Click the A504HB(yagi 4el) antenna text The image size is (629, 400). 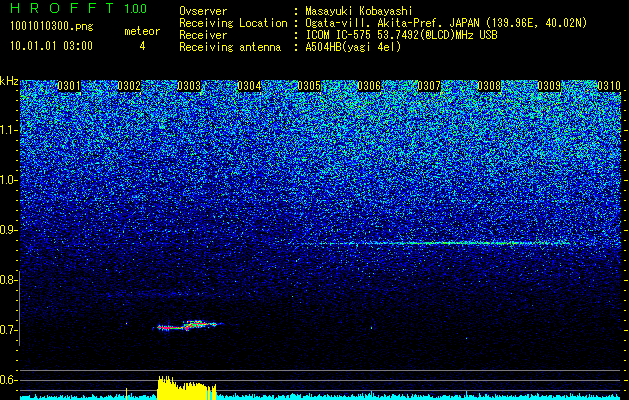click(353, 47)
